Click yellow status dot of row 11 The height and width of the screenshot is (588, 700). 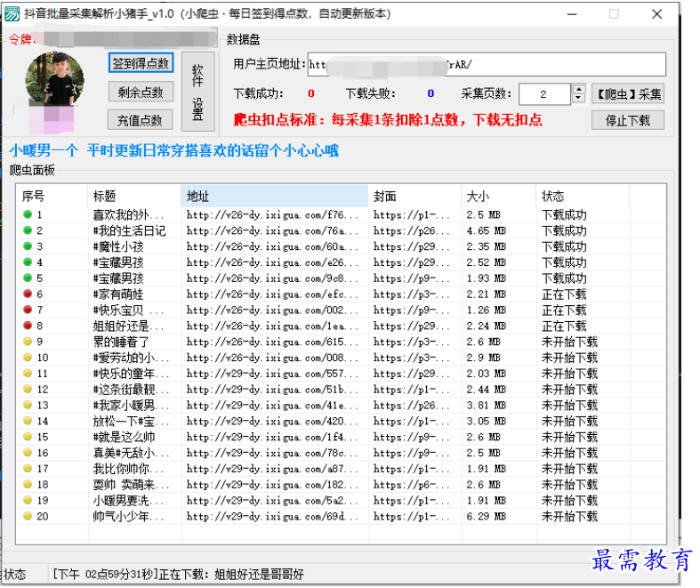[28, 373]
